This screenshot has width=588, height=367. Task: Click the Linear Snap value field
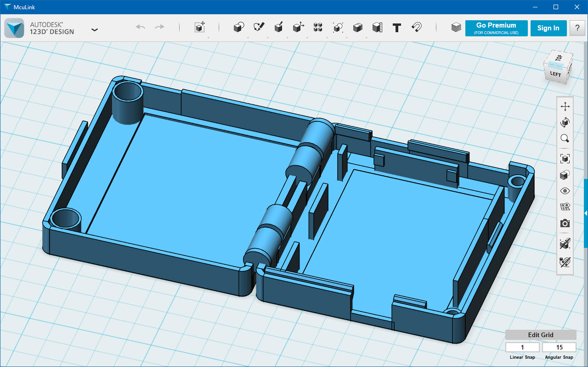522,347
